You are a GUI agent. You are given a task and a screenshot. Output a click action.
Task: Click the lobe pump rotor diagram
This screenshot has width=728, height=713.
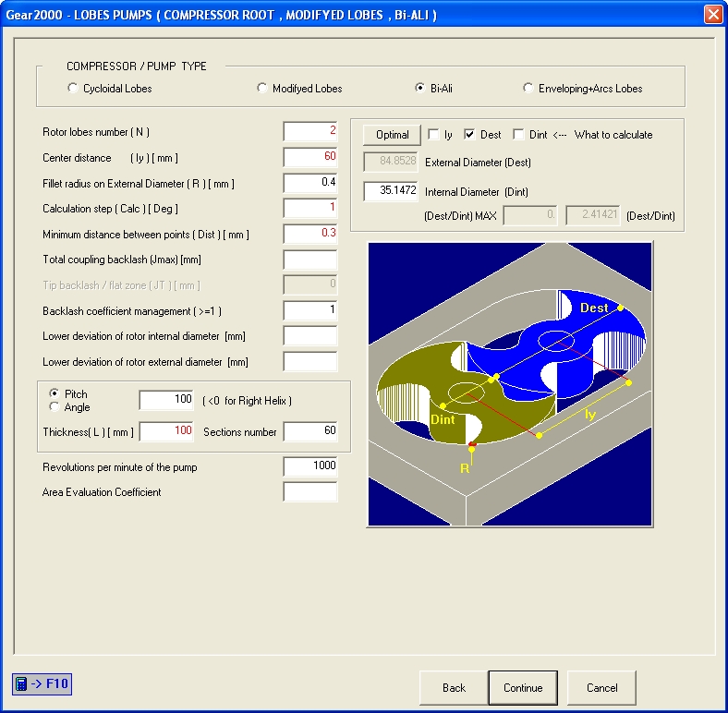tap(510, 384)
